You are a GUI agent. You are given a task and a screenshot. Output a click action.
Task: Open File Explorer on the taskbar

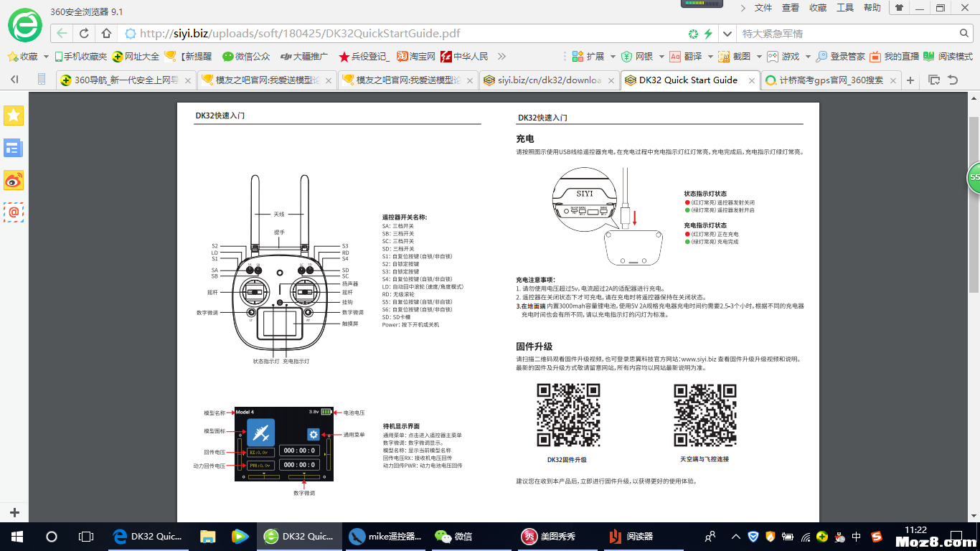[207, 537]
